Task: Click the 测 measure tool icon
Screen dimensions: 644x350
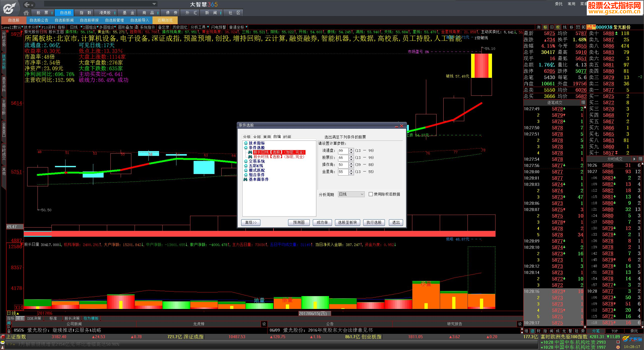Action: point(539,27)
